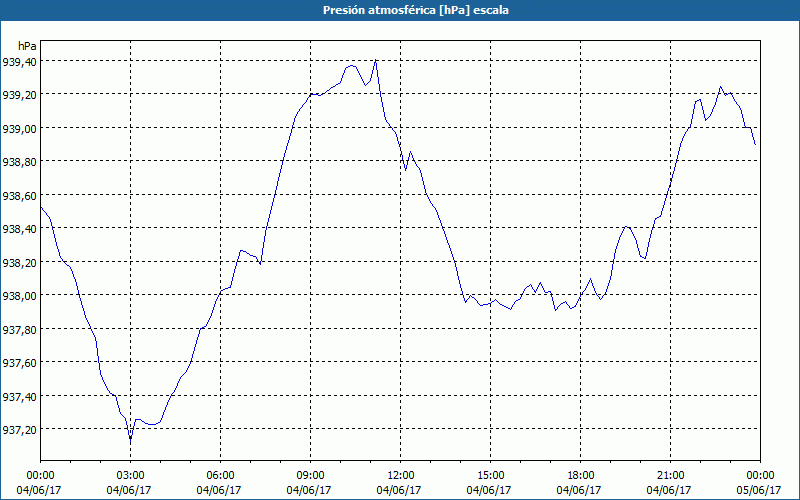Click the 15:00 time axis label
The width and height of the screenshot is (800, 500).
(490, 476)
